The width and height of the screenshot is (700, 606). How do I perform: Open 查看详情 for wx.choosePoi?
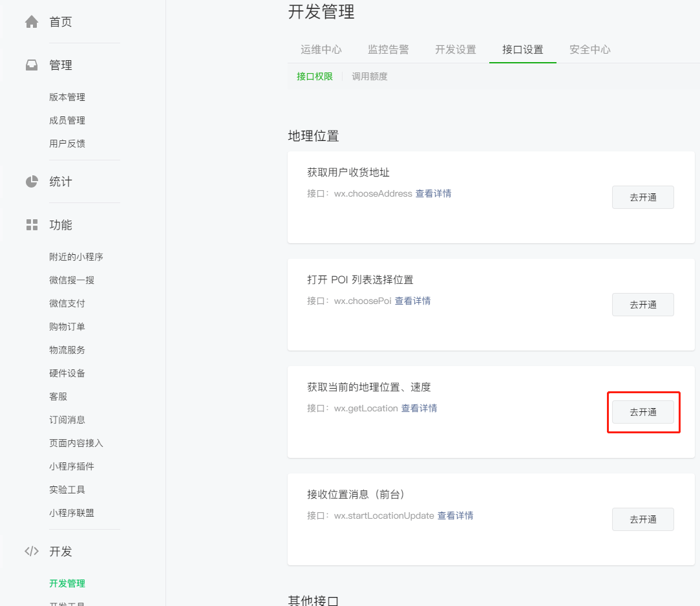pyautogui.click(x=413, y=300)
